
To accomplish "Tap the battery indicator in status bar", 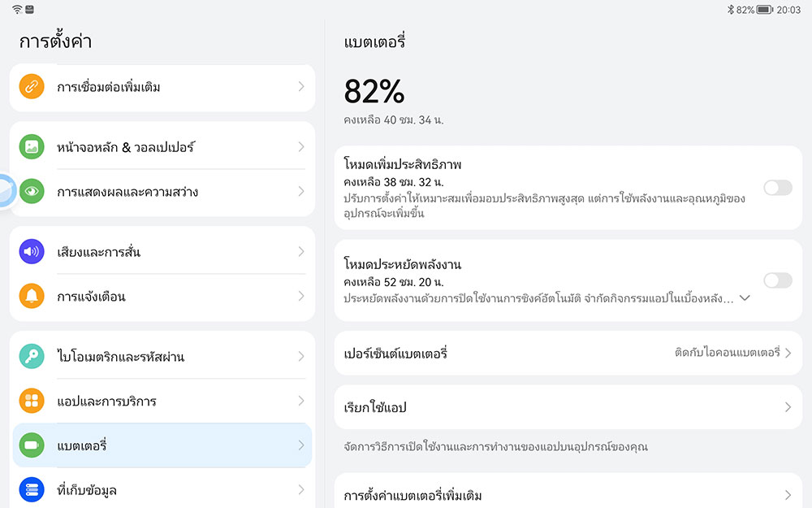I will click(764, 10).
